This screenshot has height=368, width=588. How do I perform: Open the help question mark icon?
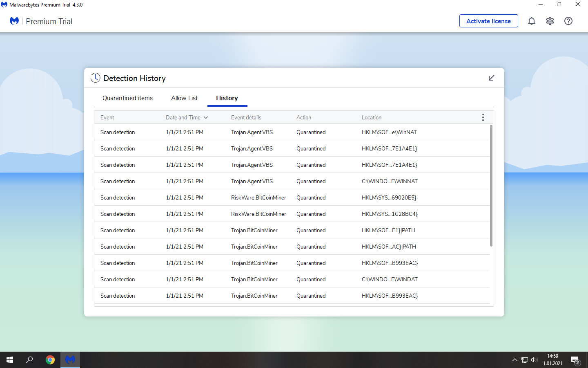tap(568, 21)
